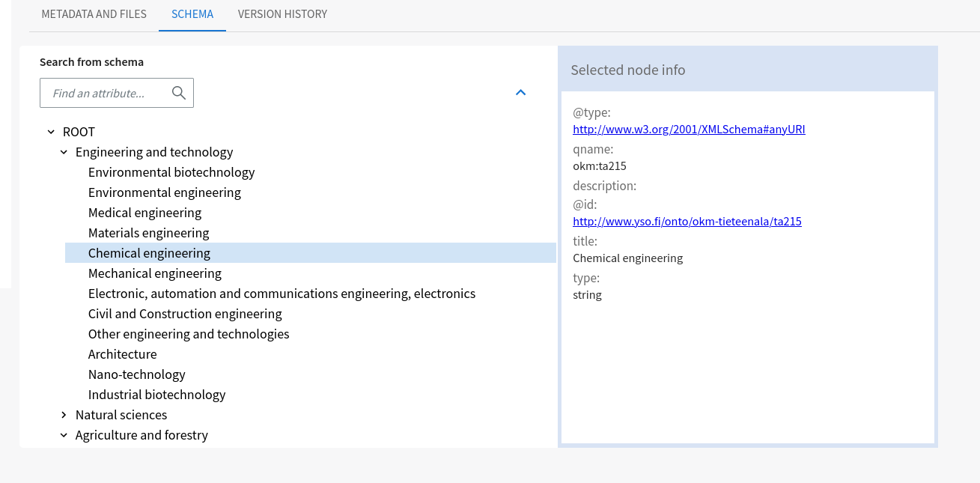Select the Mechanical engineering node
This screenshot has height=483, width=980.
coord(155,273)
